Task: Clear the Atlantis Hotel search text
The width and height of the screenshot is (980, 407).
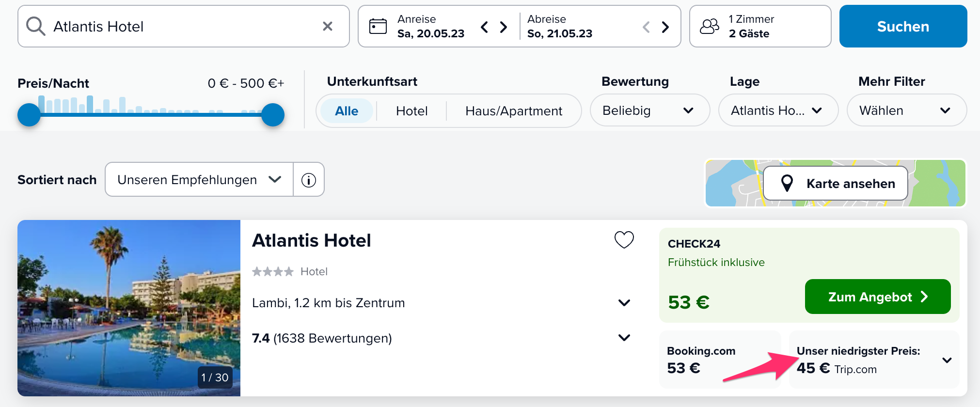Action: pyautogui.click(x=328, y=26)
